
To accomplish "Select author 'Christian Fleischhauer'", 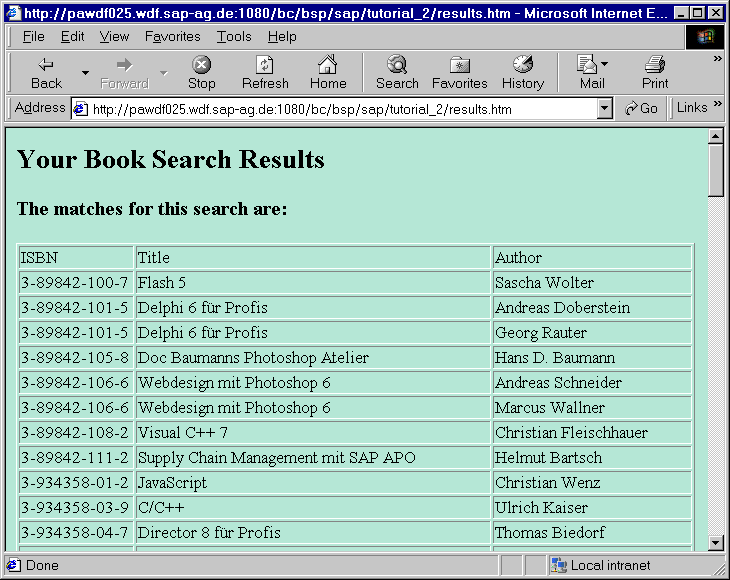I will pos(592,433).
